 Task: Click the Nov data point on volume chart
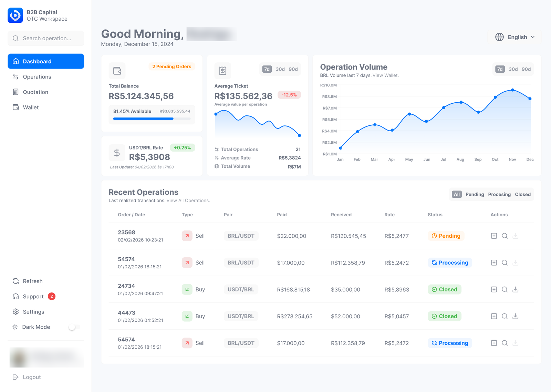(513, 90)
